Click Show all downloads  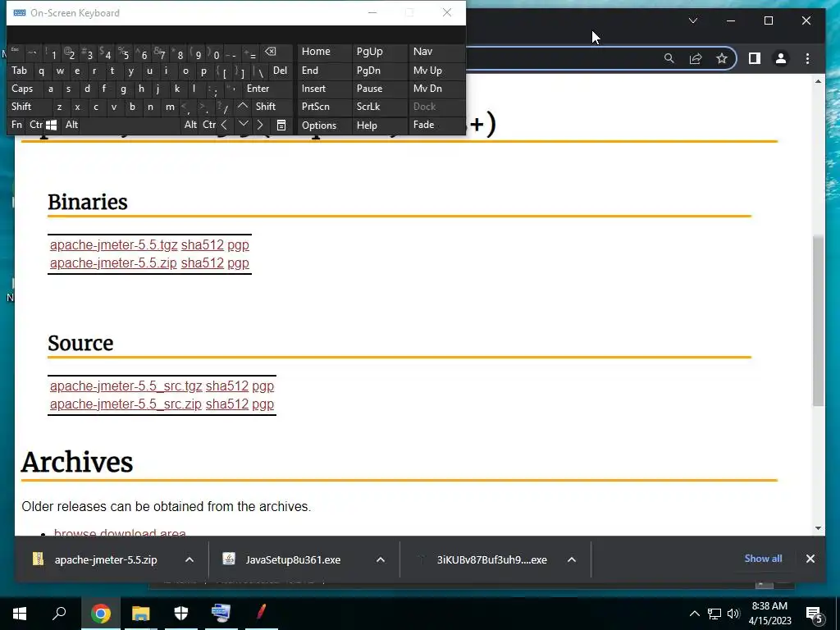[x=763, y=558]
